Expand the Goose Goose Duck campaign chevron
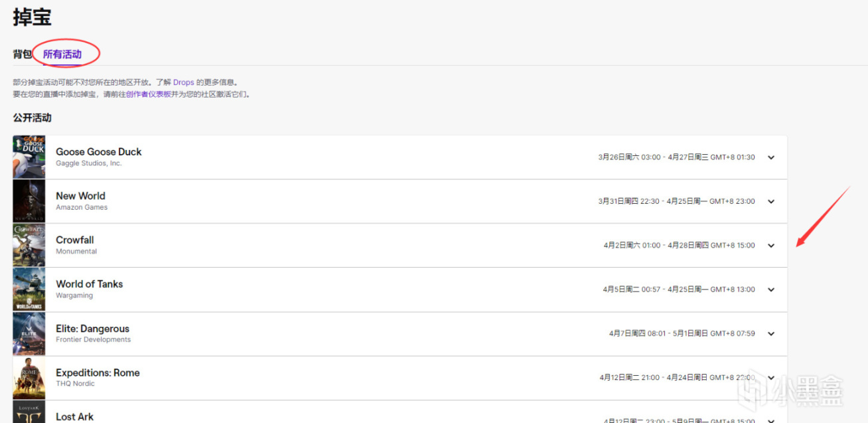 771,157
